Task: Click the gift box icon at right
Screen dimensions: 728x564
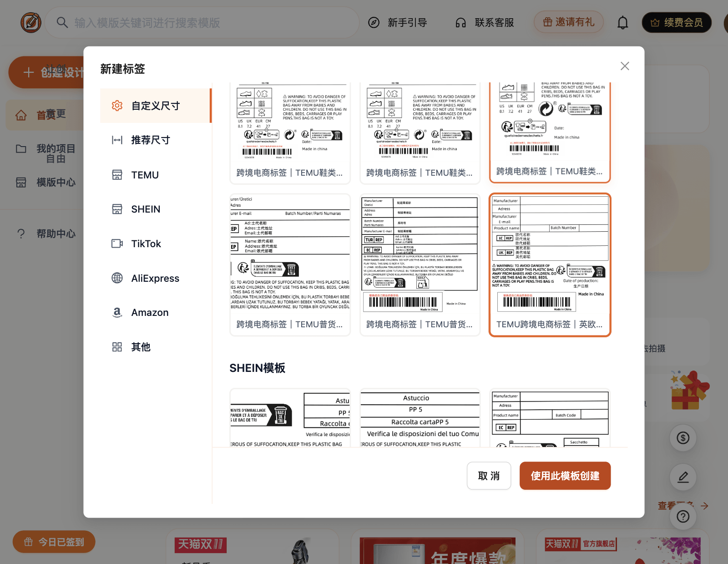Action: 689,391
